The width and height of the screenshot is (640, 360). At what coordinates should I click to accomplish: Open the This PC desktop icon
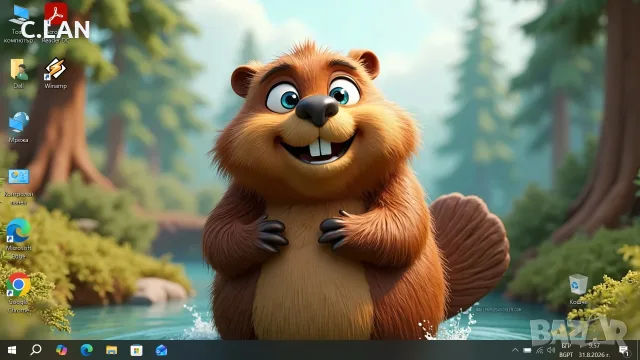coord(18,22)
